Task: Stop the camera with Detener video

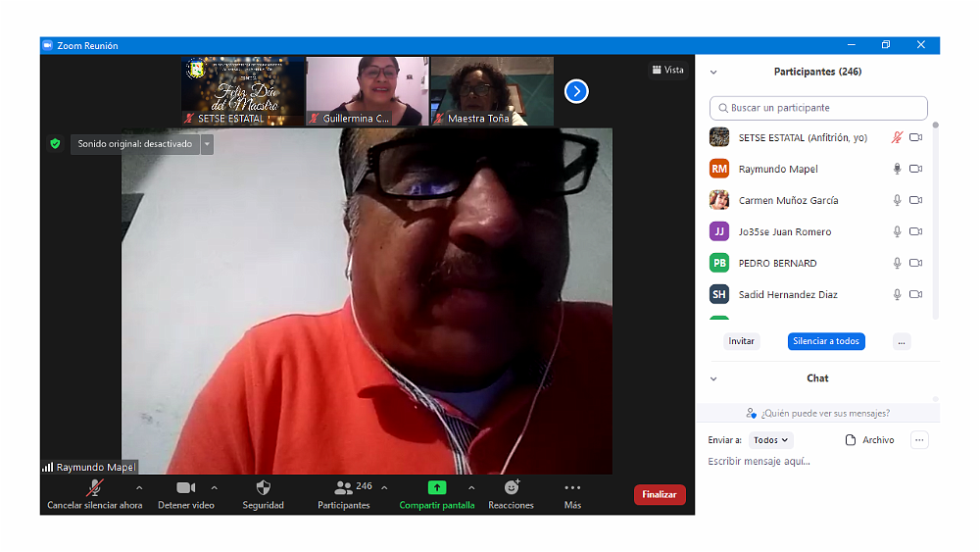Action: [185, 487]
